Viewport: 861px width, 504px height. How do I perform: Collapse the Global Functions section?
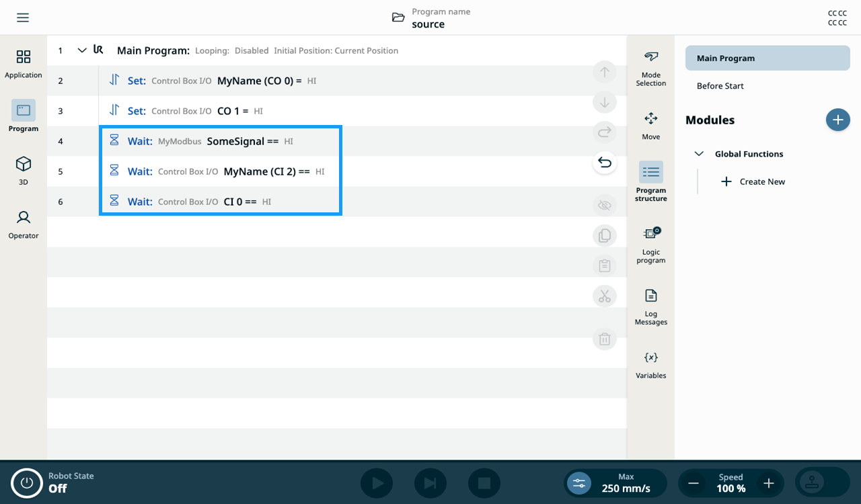[x=698, y=154]
